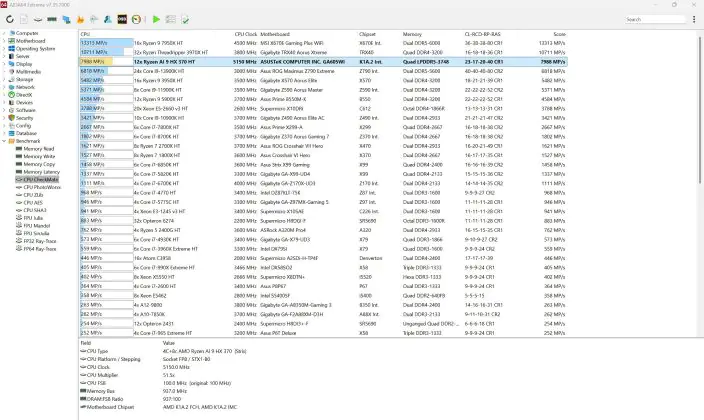
Task: Open GPGPU benchmark blue monitors icon
Action: (66, 19)
